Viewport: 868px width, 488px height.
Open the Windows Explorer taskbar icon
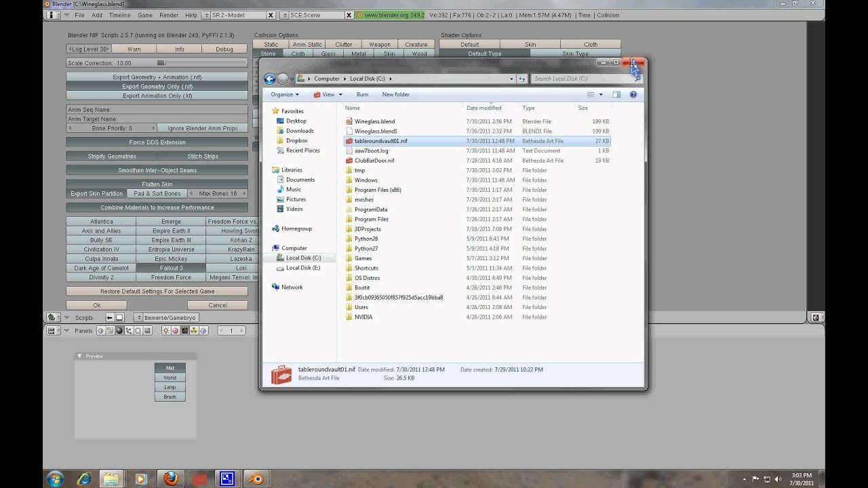click(x=113, y=479)
